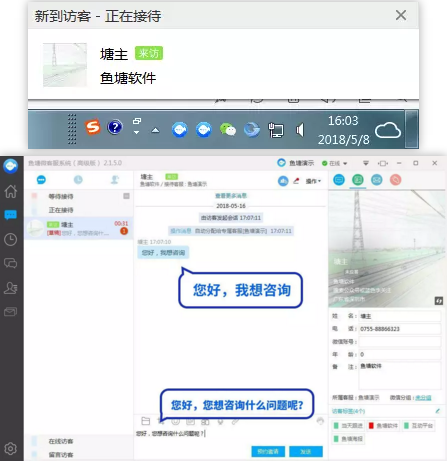Toggle the 互助平台 green tag

[x=418, y=426]
